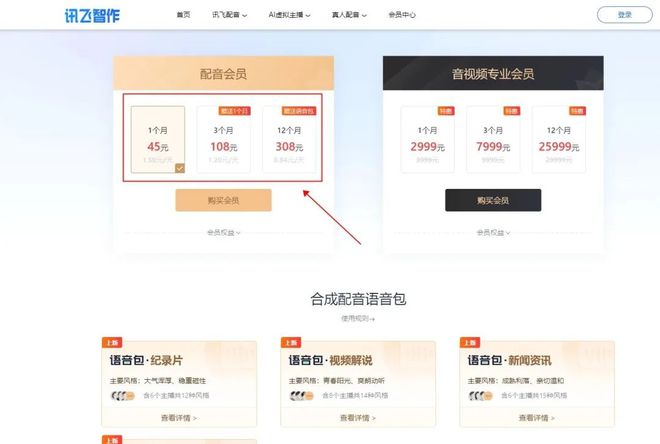The height and width of the screenshot is (444, 660).
Task: Click the 登录 button
Action: coord(625,15)
